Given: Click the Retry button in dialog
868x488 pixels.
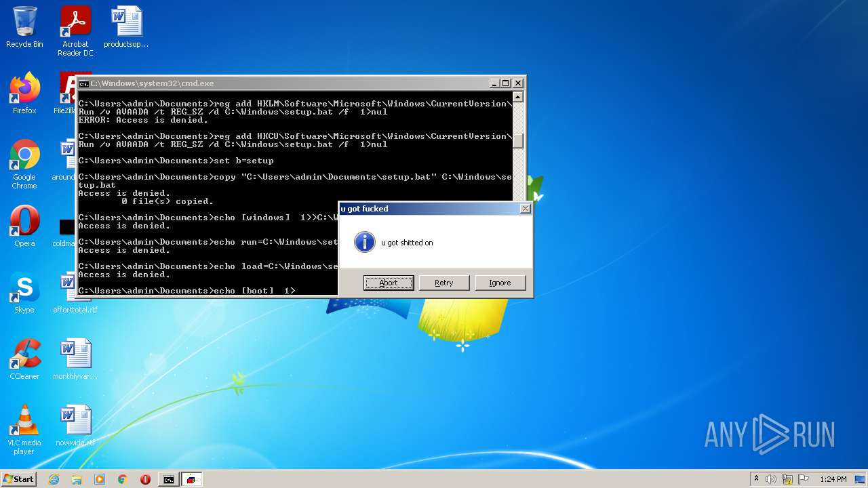Looking at the screenshot, I should pos(444,283).
